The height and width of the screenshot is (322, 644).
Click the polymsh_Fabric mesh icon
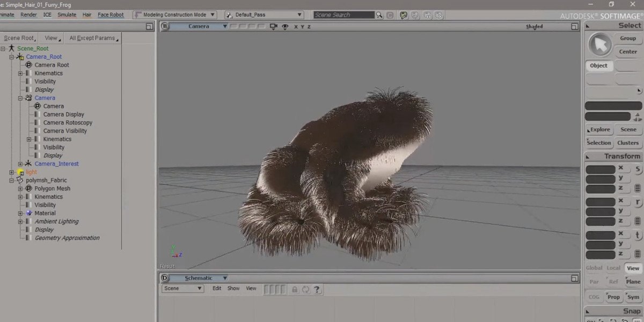[x=20, y=180]
